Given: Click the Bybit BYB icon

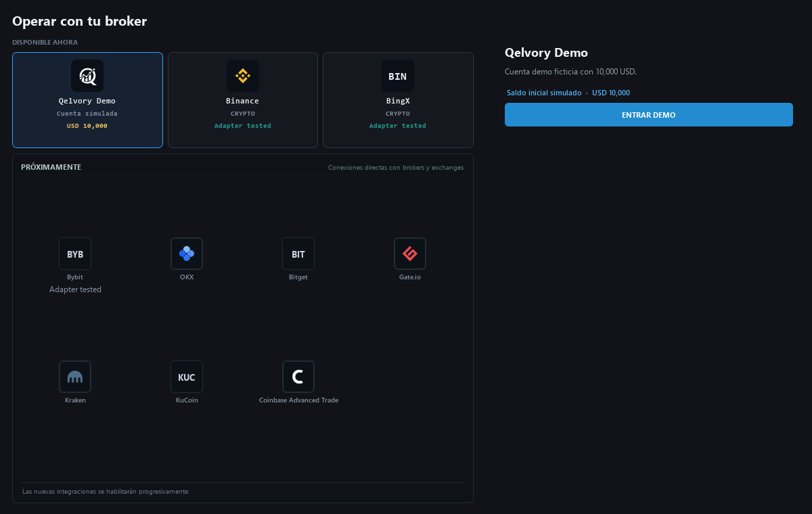Looking at the screenshot, I should pyautogui.click(x=75, y=254).
